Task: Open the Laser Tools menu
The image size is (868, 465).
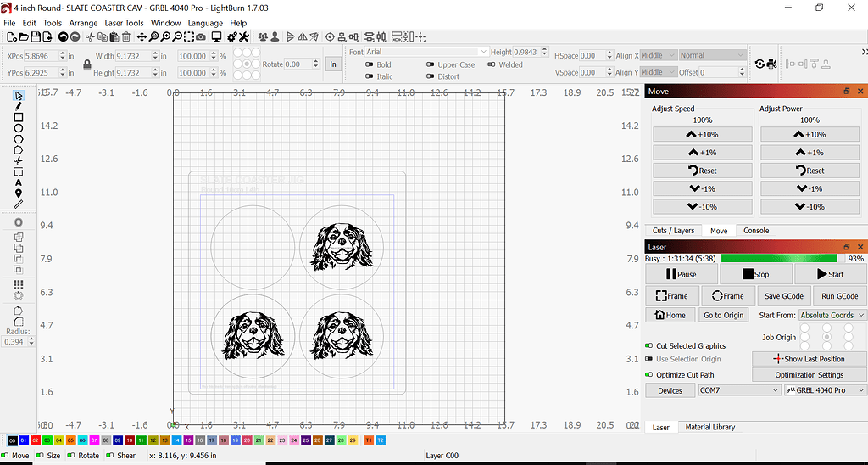Action: (x=124, y=23)
